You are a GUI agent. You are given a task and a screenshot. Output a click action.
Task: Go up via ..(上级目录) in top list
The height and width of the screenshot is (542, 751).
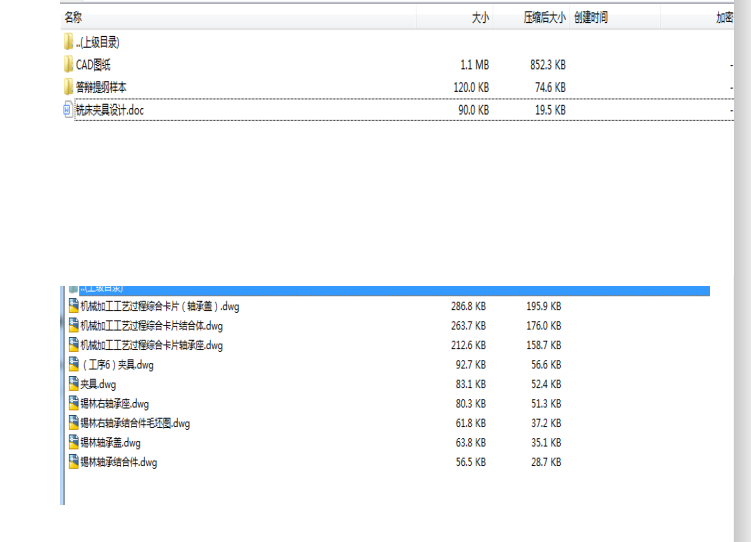98,42
